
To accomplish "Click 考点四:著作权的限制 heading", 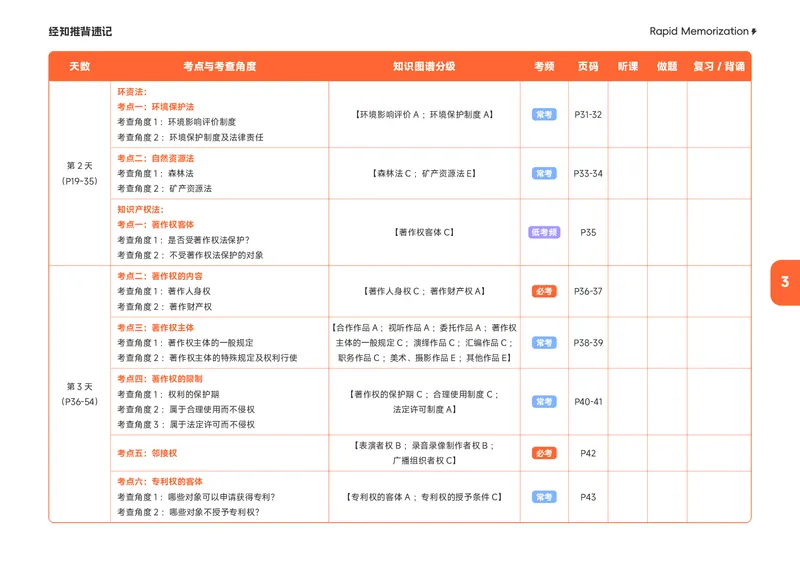I will pyautogui.click(x=160, y=379).
